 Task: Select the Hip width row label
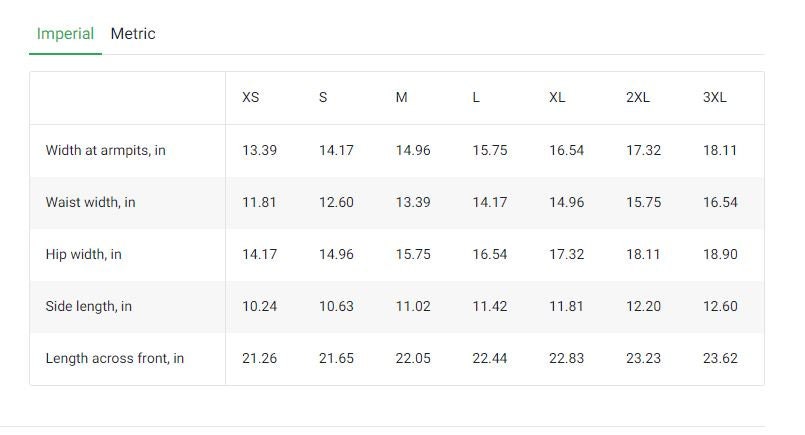click(x=83, y=254)
